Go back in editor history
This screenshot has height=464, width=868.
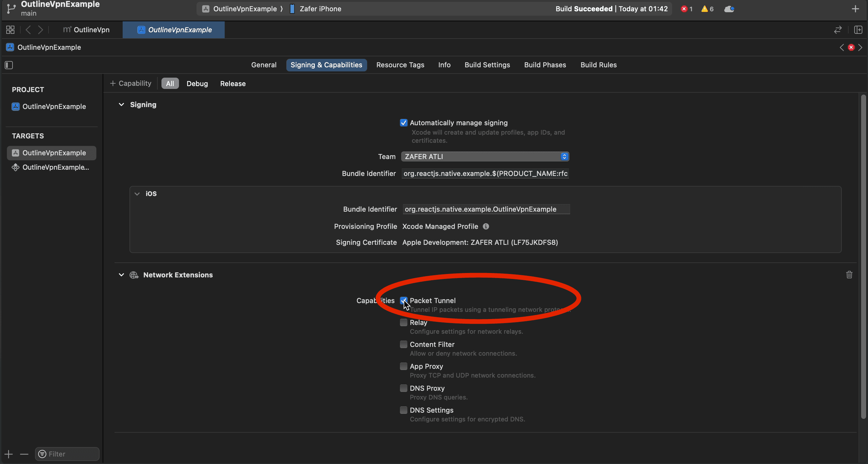point(28,30)
